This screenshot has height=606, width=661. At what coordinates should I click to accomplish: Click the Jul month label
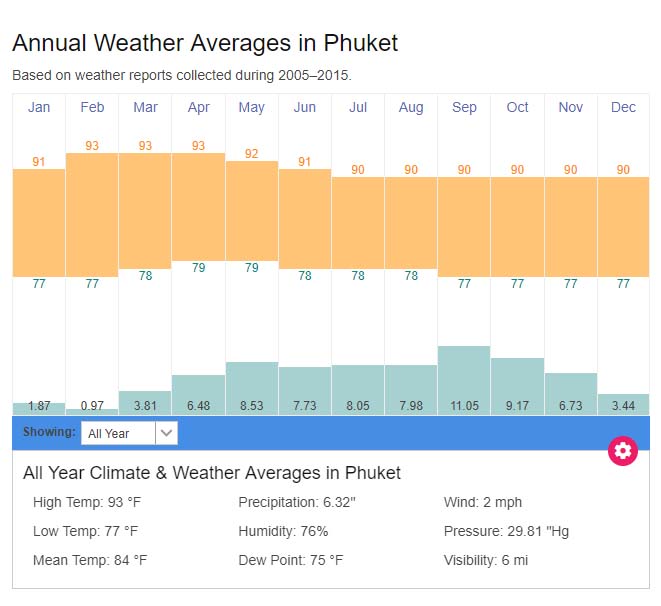tap(358, 108)
